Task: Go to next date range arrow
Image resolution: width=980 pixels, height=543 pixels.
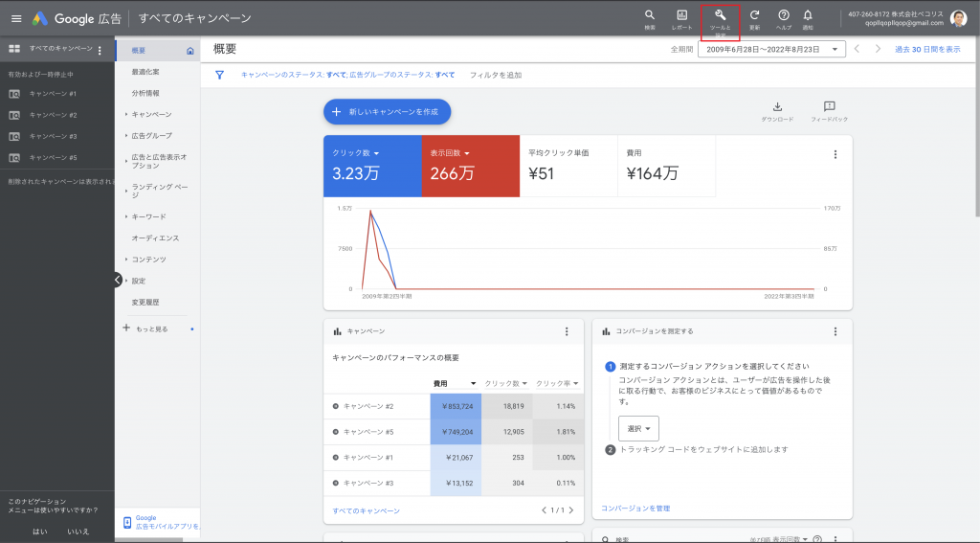Action: (x=878, y=49)
